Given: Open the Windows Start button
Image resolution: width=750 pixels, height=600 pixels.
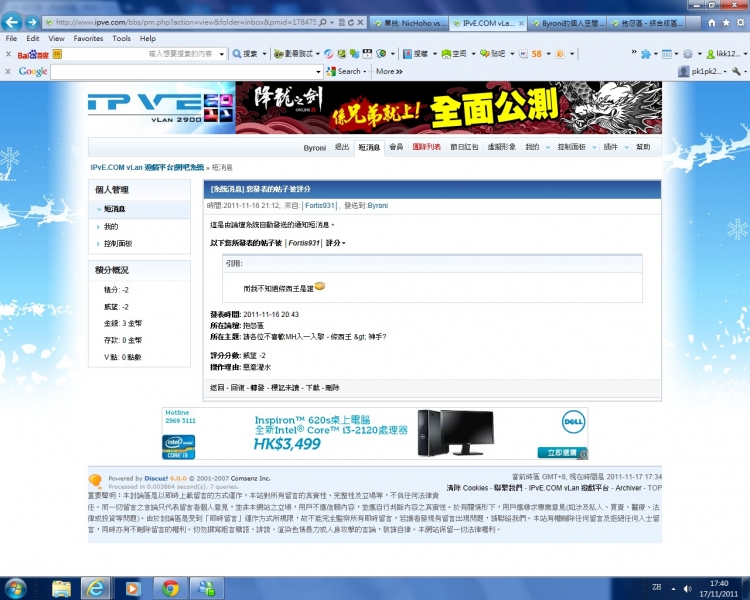Looking at the screenshot, I should (14, 589).
